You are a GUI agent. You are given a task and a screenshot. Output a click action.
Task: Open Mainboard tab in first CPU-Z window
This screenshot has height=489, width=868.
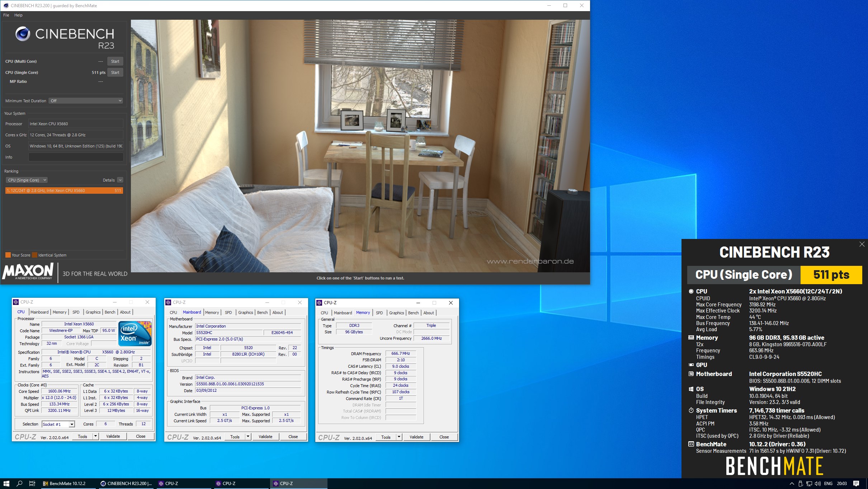pos(39,312)
